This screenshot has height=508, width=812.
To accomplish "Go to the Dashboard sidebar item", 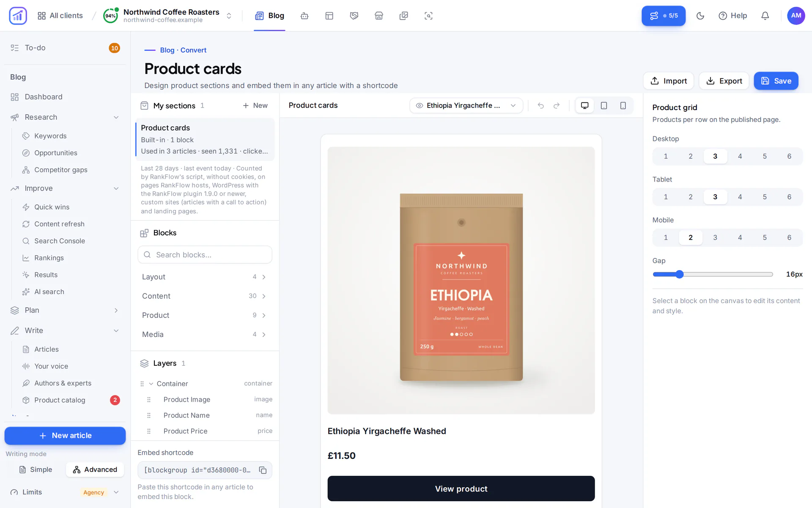I will click(x=65, y=97).
